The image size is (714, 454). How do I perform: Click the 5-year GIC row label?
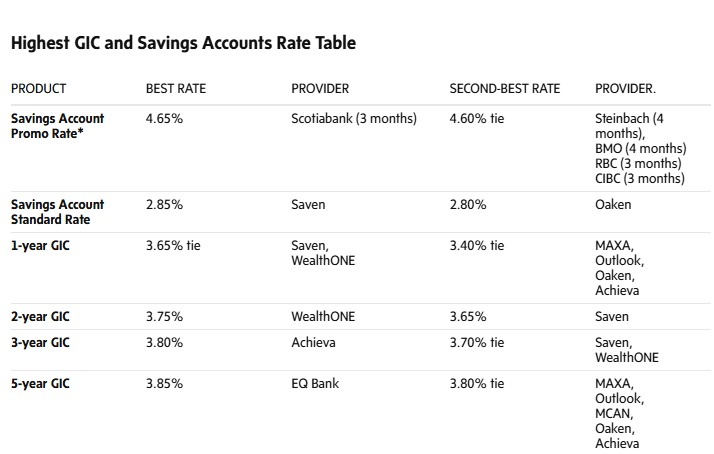[40, 383]
